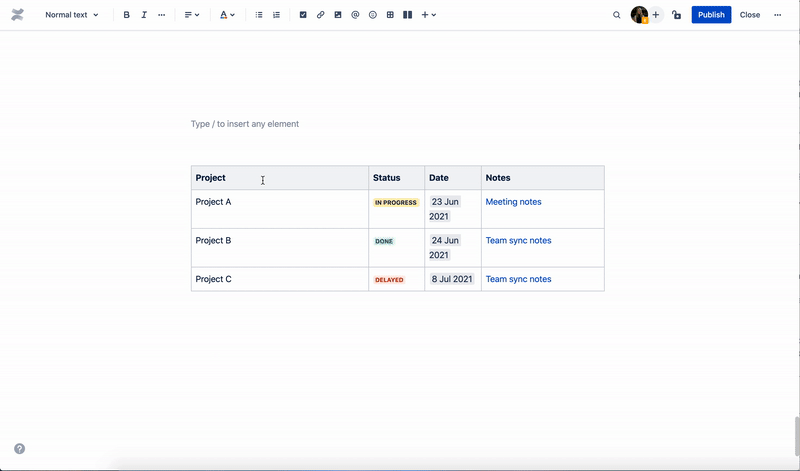Screen dimensions: 800x471
Task: Click the Status header cell
Action: click(396, 178)
